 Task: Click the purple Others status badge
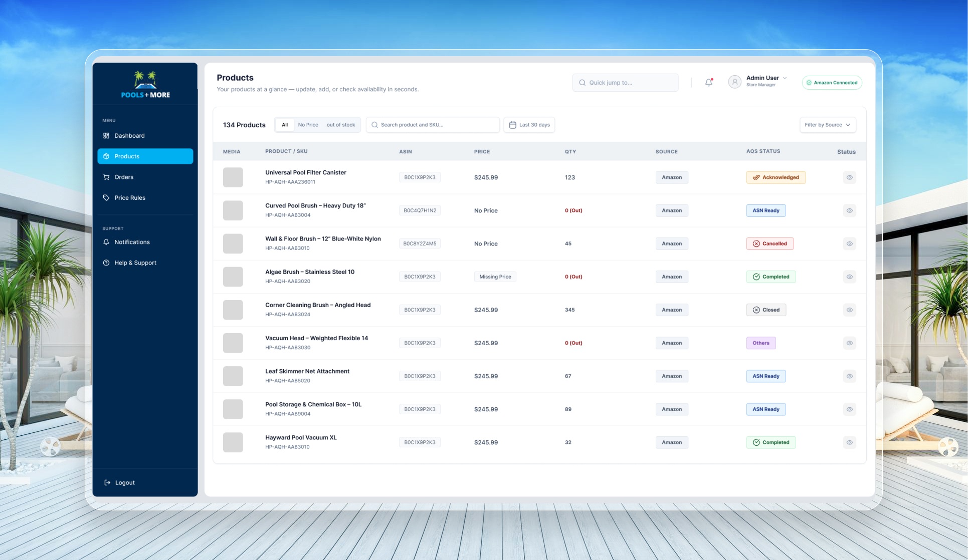[760, 343]
